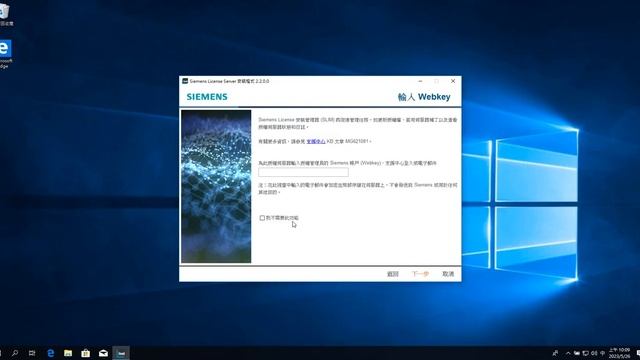Click the network tray icon
The image size is (640, 360).
[x=585, y=353]
